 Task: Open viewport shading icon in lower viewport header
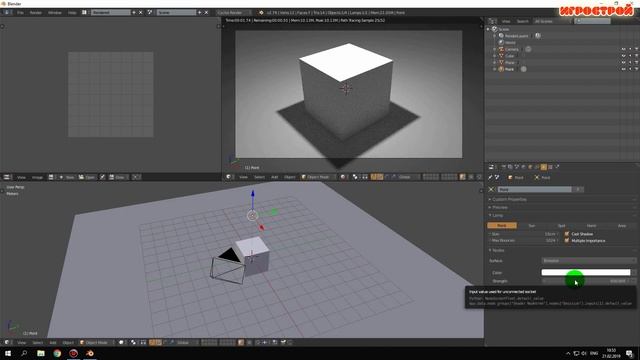coord(122,342)
